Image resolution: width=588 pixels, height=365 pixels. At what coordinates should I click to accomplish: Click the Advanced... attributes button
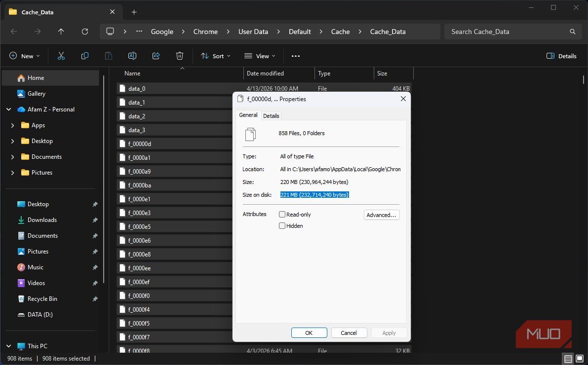pyautogui.click(x=381, y=215)
